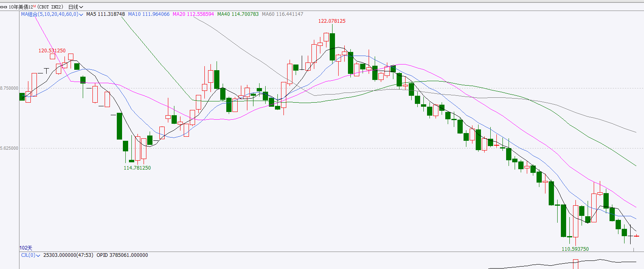Click the 114.781250 low price label

pos(137,168)
